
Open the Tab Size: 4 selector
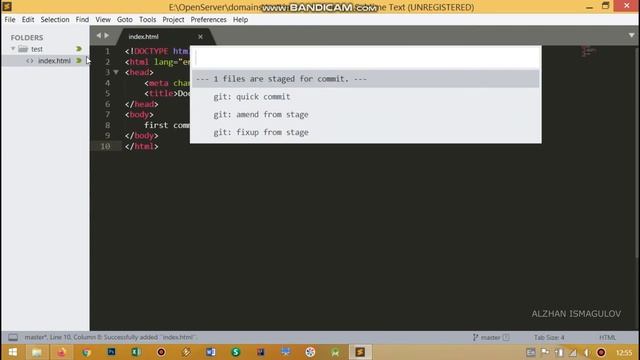[549, 338]
